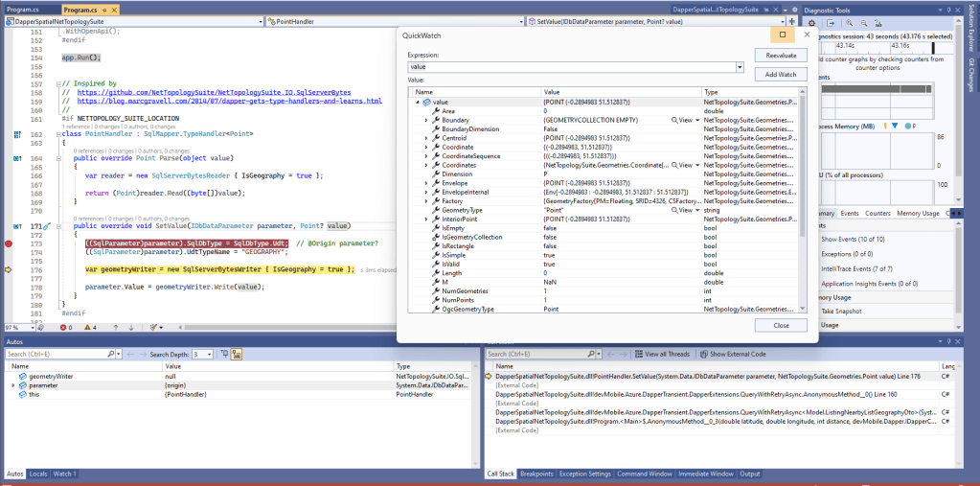
Task: Click the breakpoint marker on line 173
Action: (x=9, y=244)
